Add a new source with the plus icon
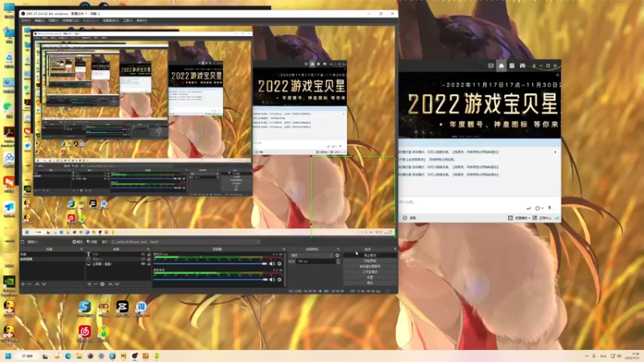This screenshot has width=644, height=362. (89, 284)
